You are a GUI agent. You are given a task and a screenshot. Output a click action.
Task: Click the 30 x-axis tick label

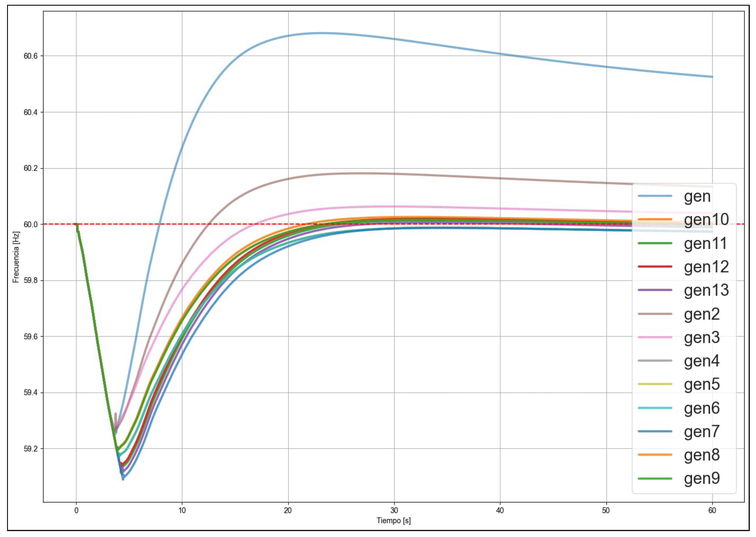coord(394,510)
